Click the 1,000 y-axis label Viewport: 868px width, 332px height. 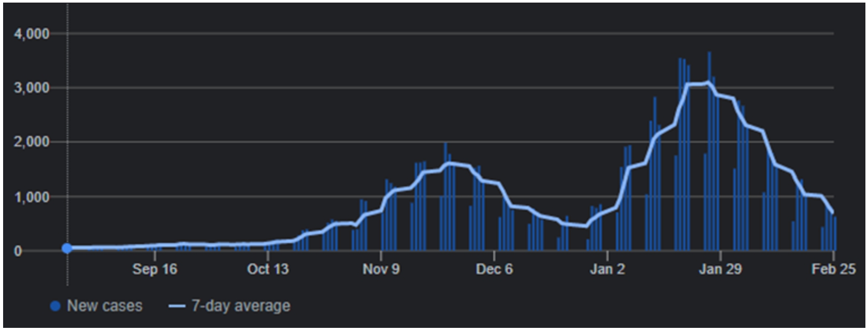pyautogui.click(x=32, y=197)
